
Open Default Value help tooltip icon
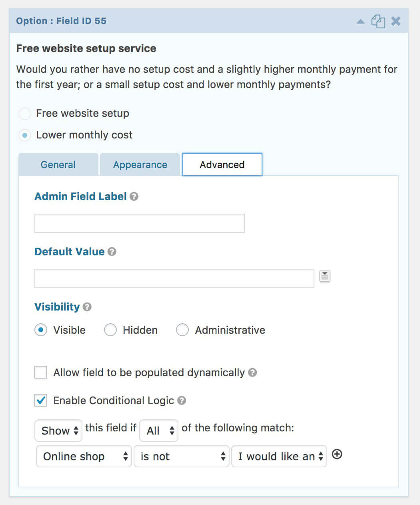112,252
